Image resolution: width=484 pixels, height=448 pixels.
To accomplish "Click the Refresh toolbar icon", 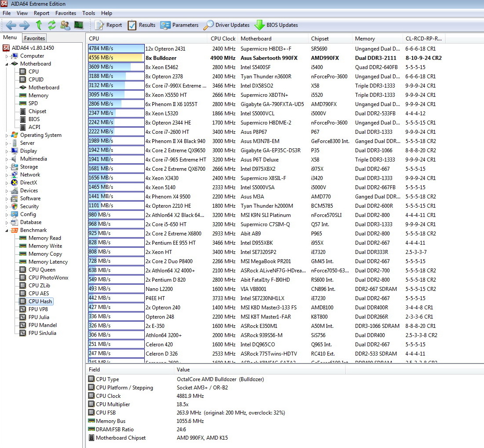I will coord(51,25).
